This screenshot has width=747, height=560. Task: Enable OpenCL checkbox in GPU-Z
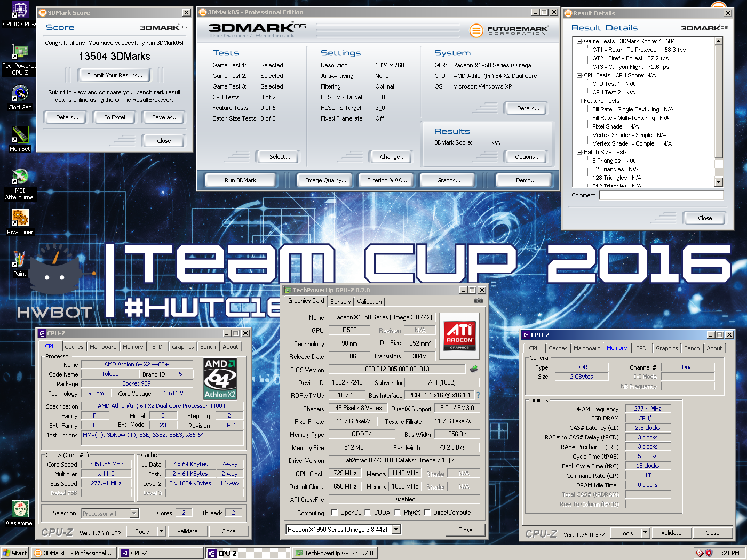coord(334,513)
